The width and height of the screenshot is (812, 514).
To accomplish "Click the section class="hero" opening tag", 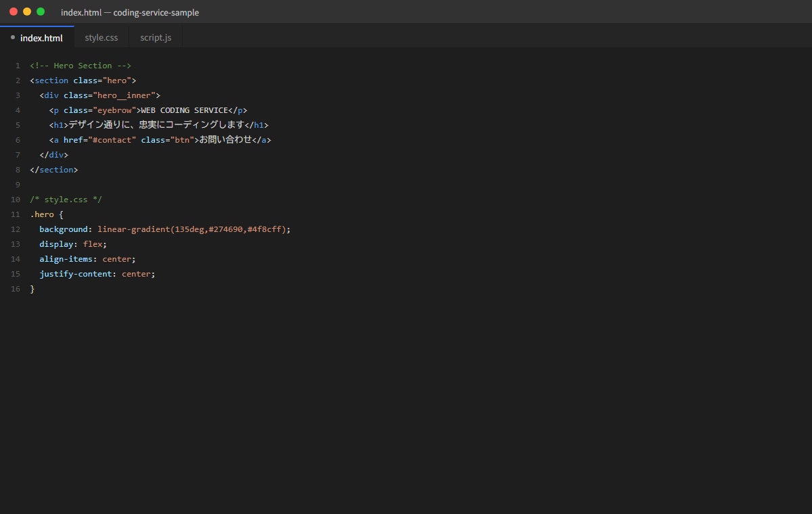I will (83, 80).
